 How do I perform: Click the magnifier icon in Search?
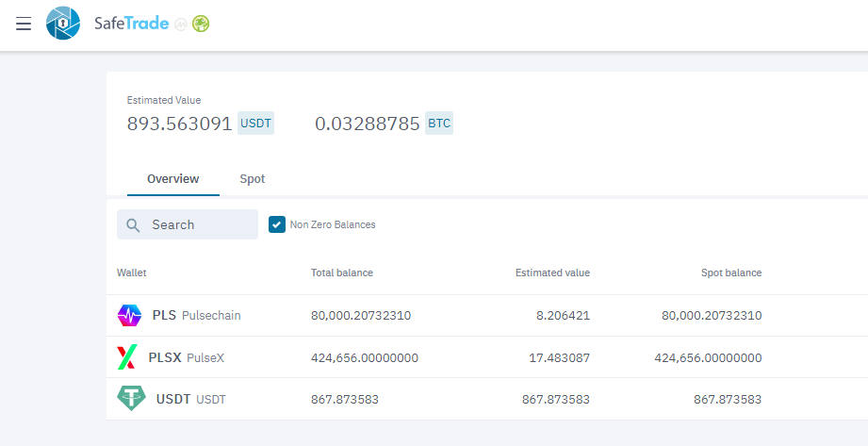click(x=133, y=225)
